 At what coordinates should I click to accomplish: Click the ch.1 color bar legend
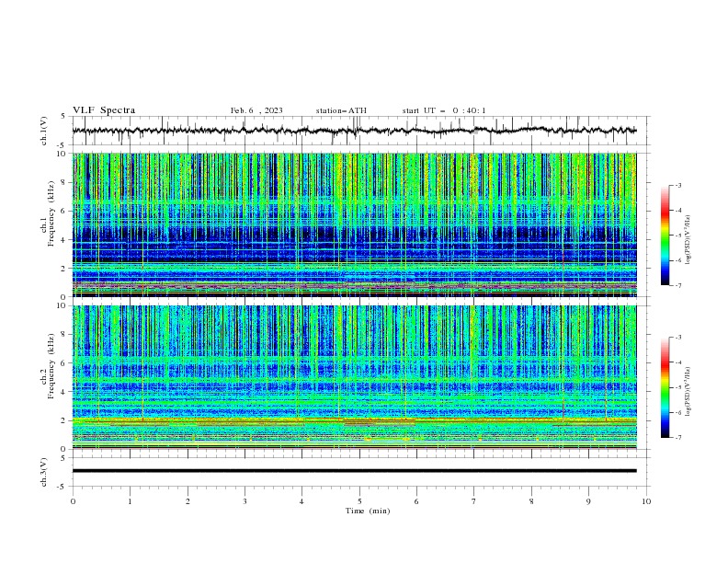coord(665,236)
